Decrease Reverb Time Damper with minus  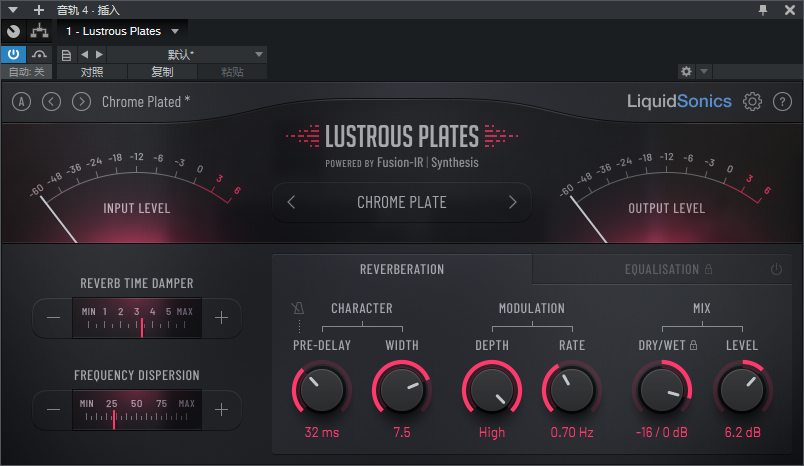click(x=53, y=318)
